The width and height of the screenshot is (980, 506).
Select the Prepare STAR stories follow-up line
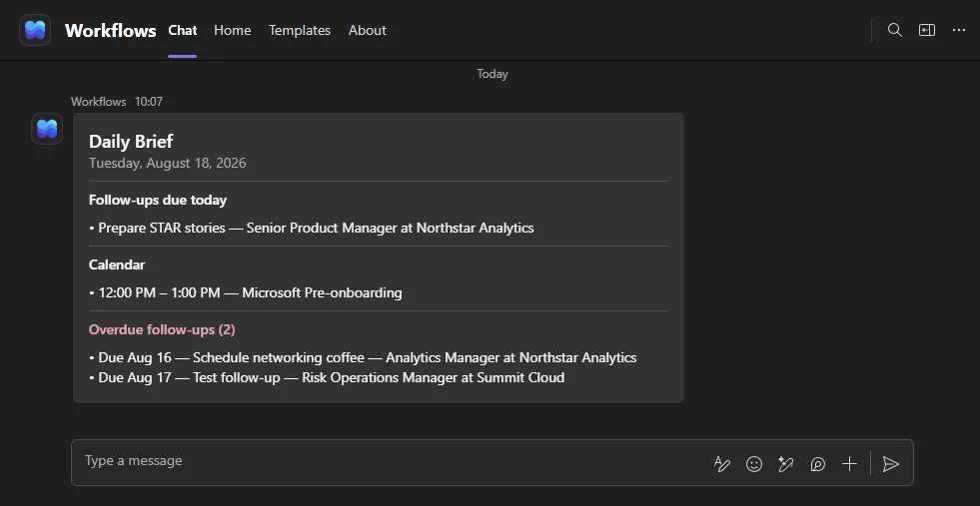coord(312,228)
